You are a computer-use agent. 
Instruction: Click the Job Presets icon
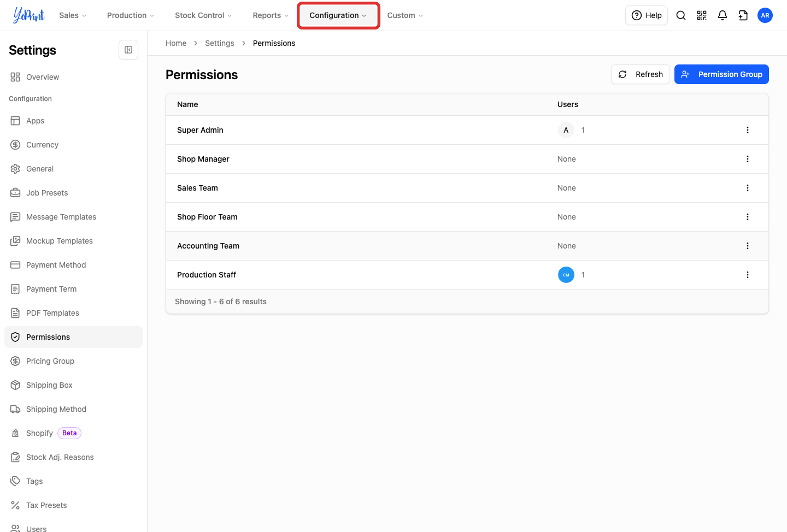coord(15,193)
